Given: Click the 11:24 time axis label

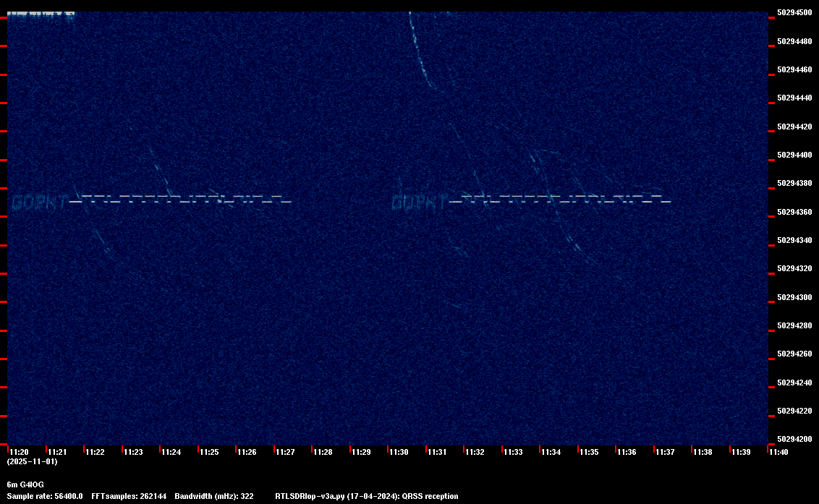Looking at the screenshot, I should [171, 452].
